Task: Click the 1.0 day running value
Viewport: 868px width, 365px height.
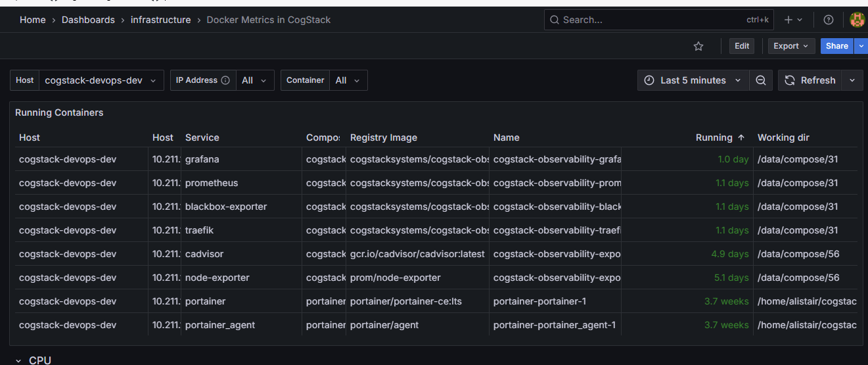Action: point(733,159)
